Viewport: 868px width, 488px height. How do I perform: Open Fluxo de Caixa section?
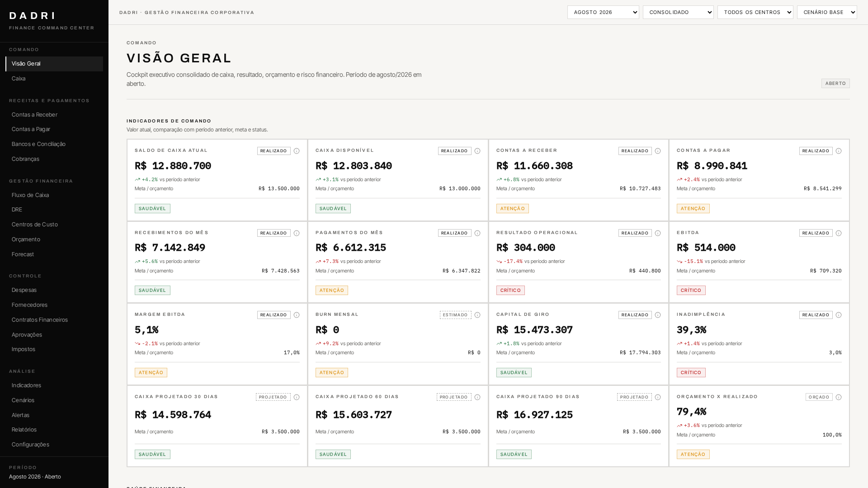[x=54, y=195]
